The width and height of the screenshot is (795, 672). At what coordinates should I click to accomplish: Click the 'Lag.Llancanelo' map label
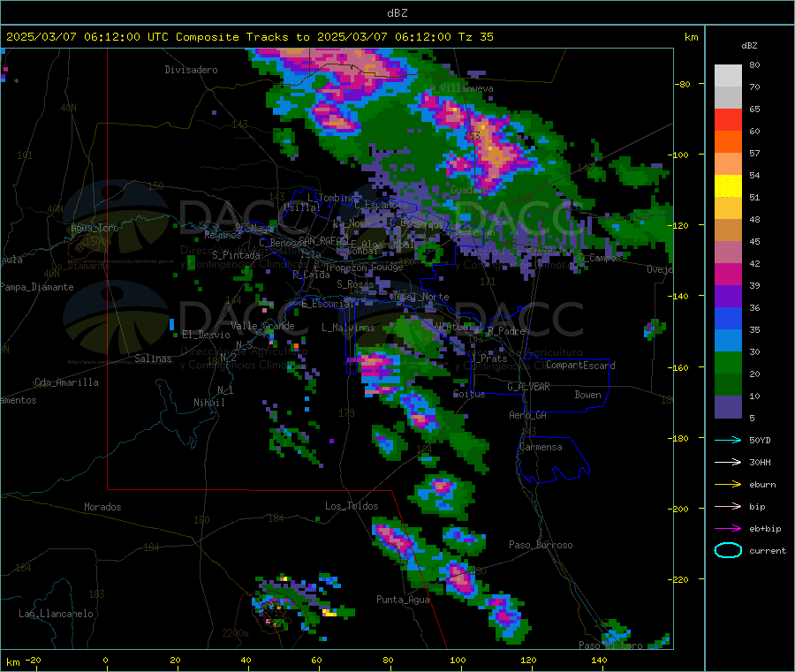(56, 614)
